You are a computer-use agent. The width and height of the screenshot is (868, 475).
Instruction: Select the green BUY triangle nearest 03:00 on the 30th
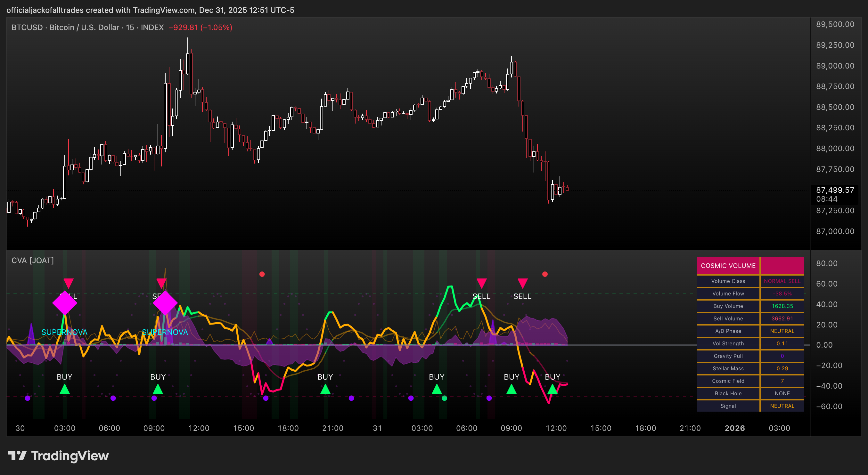65,390
